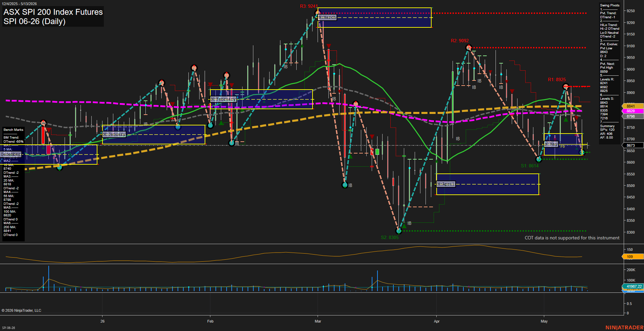Select the SP's: 120 summary value
The height and width of the screenshot is (331, 644).
click(x=607, y=130)
